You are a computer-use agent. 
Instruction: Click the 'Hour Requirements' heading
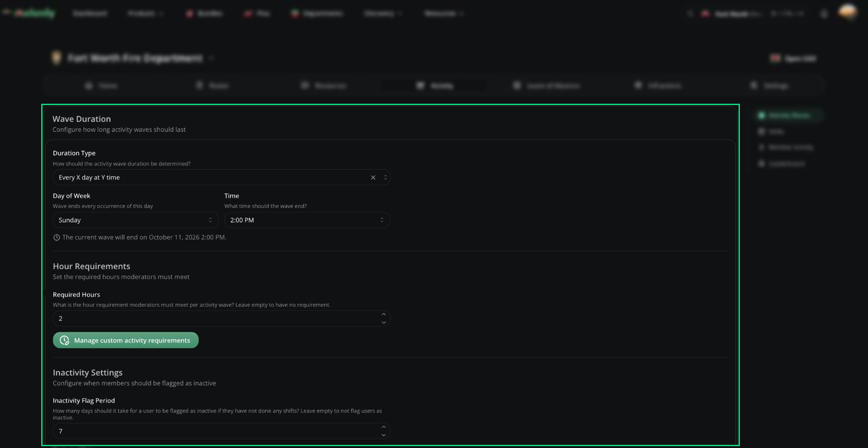pyautogui.click(x=91, y=266)
